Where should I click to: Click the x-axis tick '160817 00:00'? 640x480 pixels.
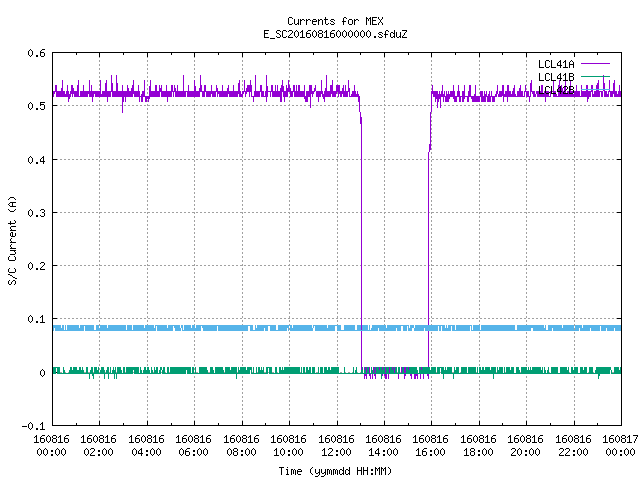(x=620, y=446)
